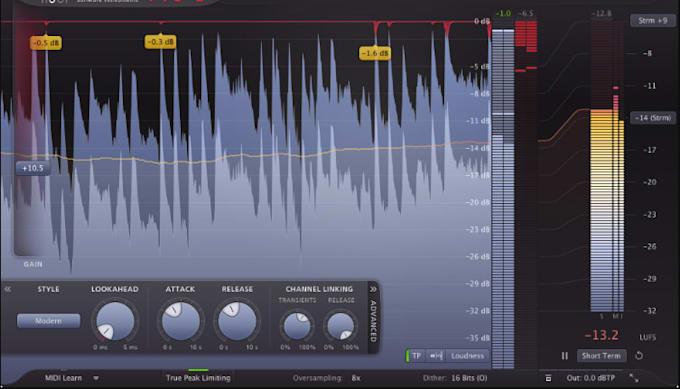Click the MIDI Learn button
The height and width of the screenshot is (389, 680).
[x=63, y=378]
